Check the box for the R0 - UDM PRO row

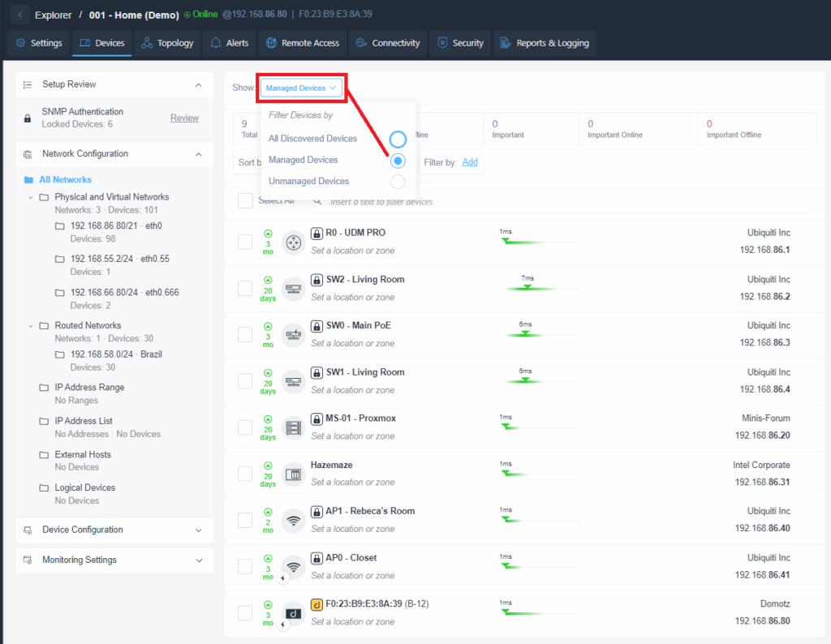click(x=245, y=242)
